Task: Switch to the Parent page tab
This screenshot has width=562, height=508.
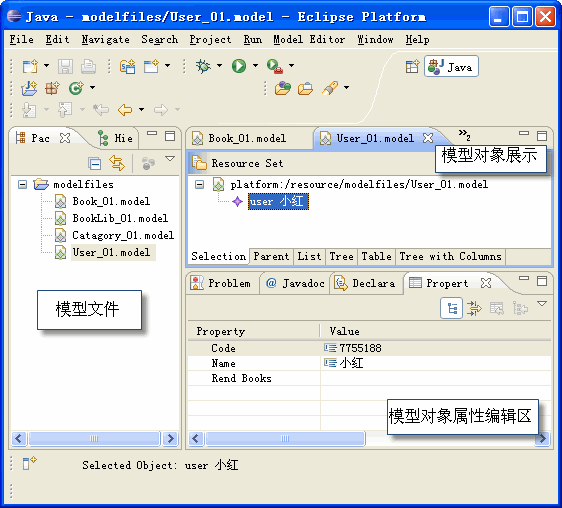Action: pyautogui.click(x=271, y=257)
